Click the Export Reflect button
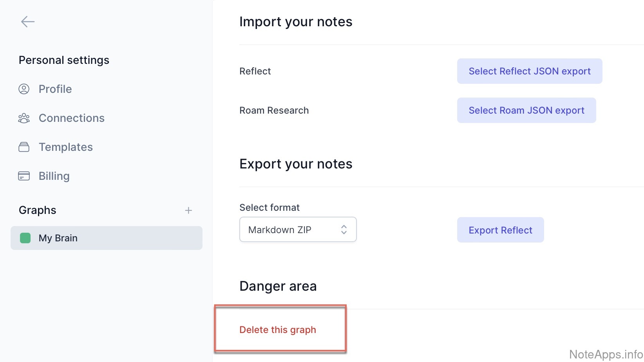 pyautogui.click(x=500, y=230)
